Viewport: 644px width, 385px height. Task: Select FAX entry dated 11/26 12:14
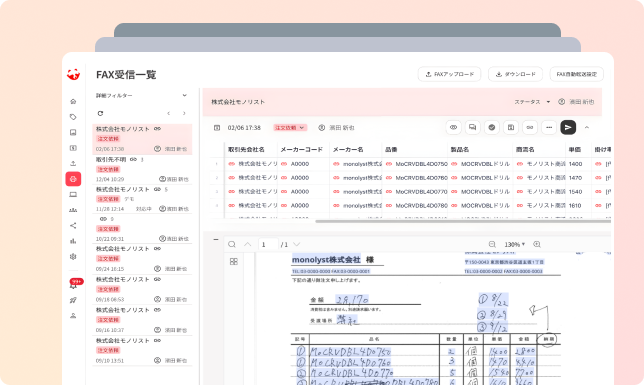click(142, 199)
